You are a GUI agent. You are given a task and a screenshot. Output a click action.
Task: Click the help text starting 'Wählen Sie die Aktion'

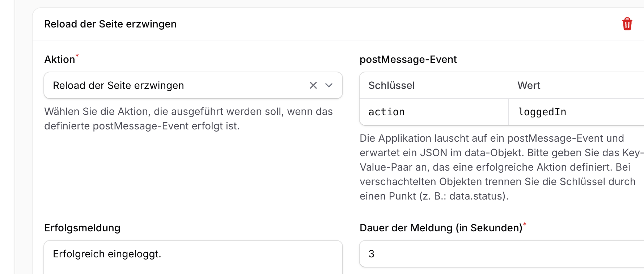tap(188, 119)
